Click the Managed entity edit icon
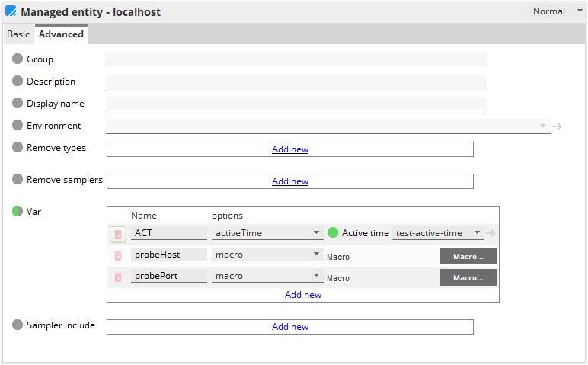The width and height of the screenshot is (588, 365). [11, 11]
